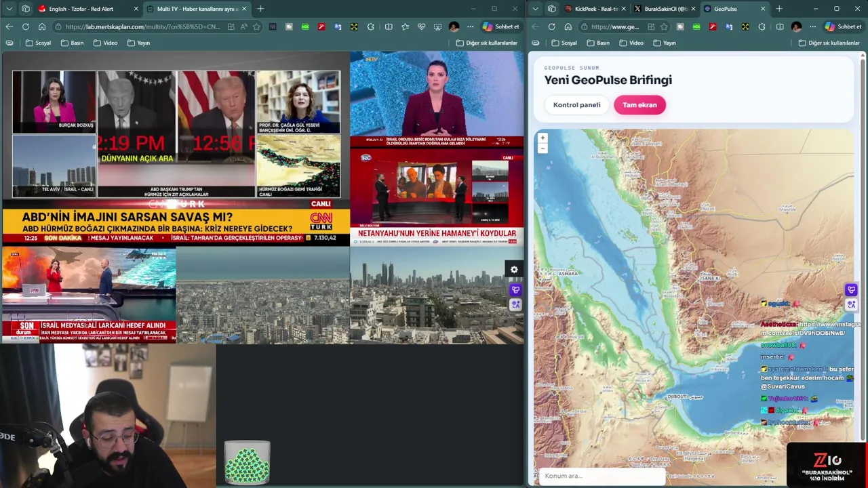Open the app install icon in Multi TV address bar

point(231,26)
